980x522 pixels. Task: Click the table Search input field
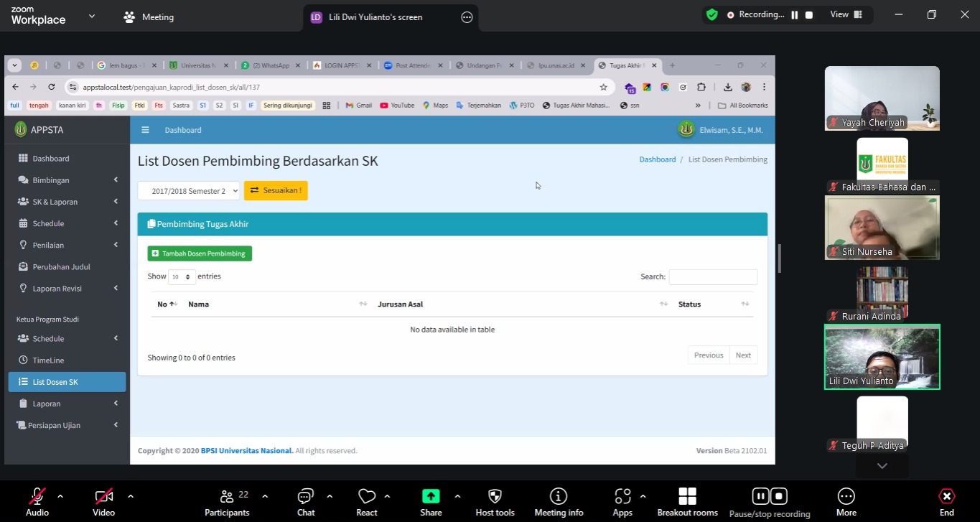click(712, 276)
